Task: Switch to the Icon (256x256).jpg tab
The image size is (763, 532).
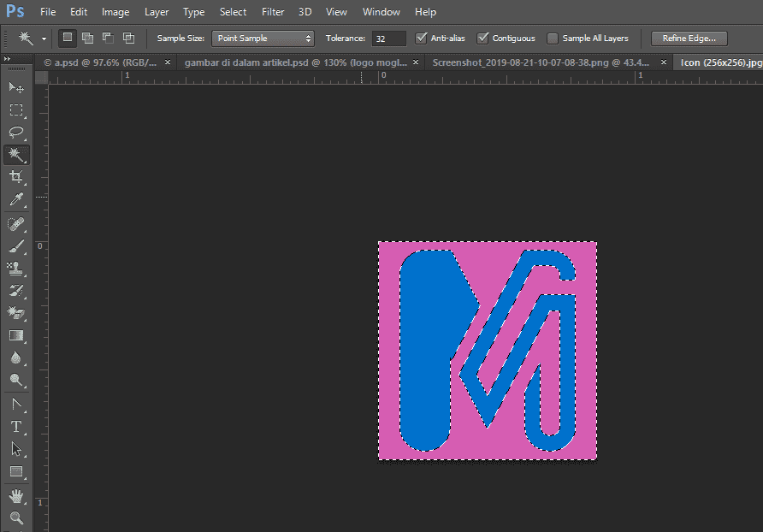Action: pyautogui.click(x=719, y=62)
